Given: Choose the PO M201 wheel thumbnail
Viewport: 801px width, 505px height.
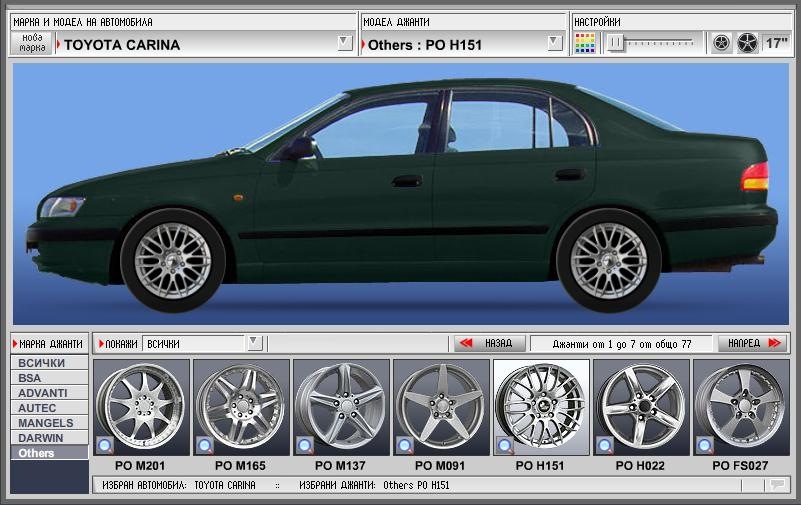Looking at the screenshot, I should click(142, 407).
